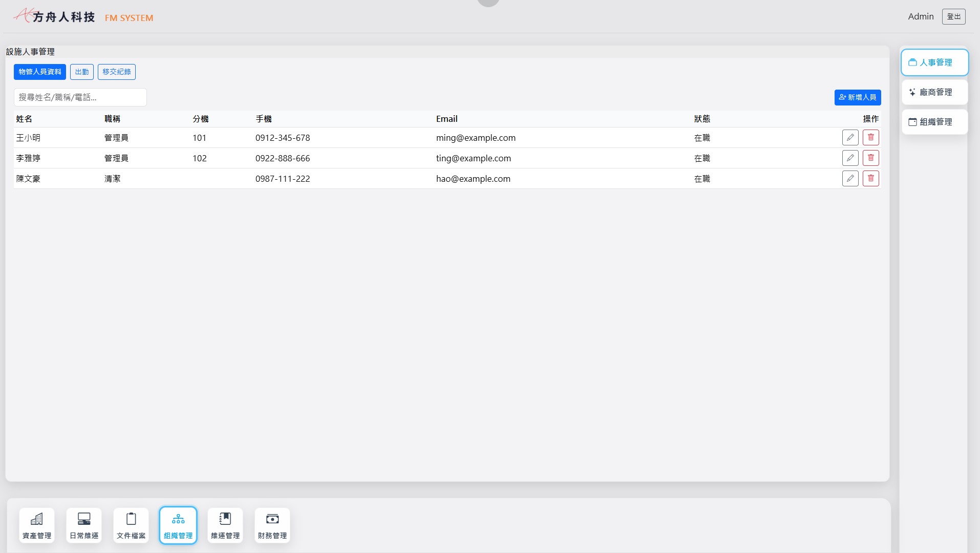Switch to the 移交紀錄 tab
The image size is (980, 553).
[x=117, y=72]
